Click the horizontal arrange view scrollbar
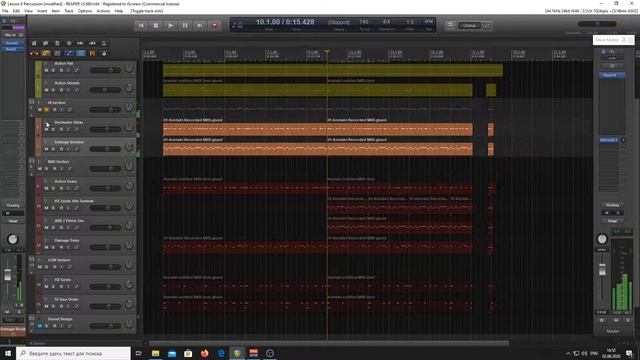 [x=329, y=343]
